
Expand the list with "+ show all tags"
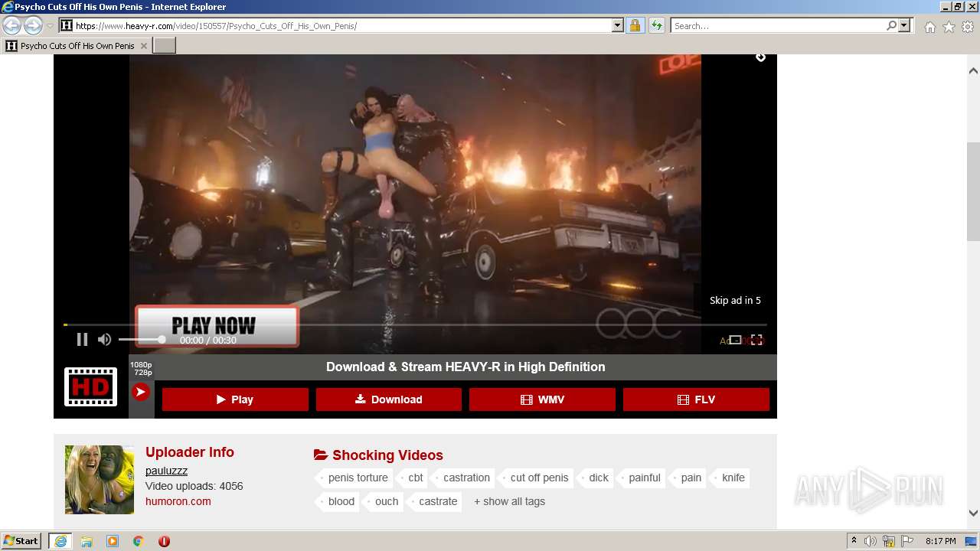point(509,501)
